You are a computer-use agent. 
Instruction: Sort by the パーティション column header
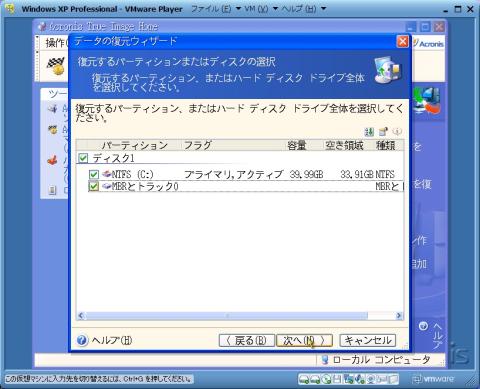(x=135, y=145)
